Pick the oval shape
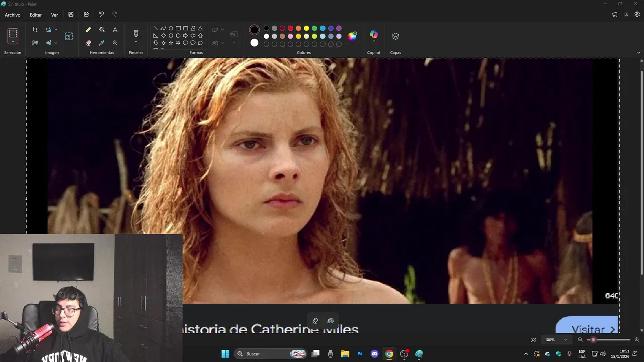 tap(171, 28)
